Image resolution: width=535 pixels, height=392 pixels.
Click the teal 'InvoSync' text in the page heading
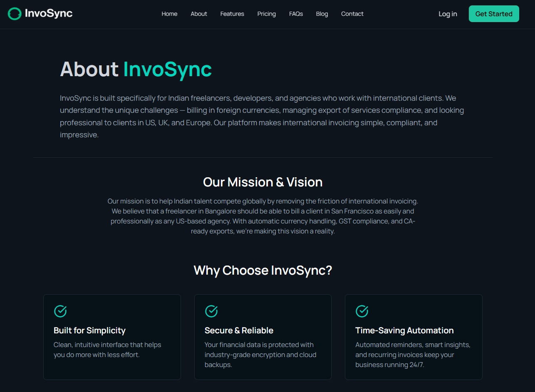(x=167, y=69)
